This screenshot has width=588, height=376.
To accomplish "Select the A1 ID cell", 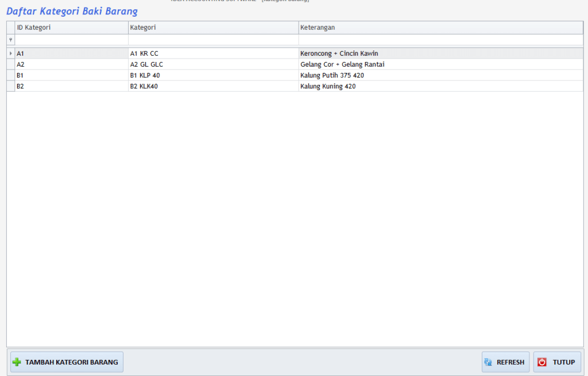I will pyautogui.click(x=71, y=53).
